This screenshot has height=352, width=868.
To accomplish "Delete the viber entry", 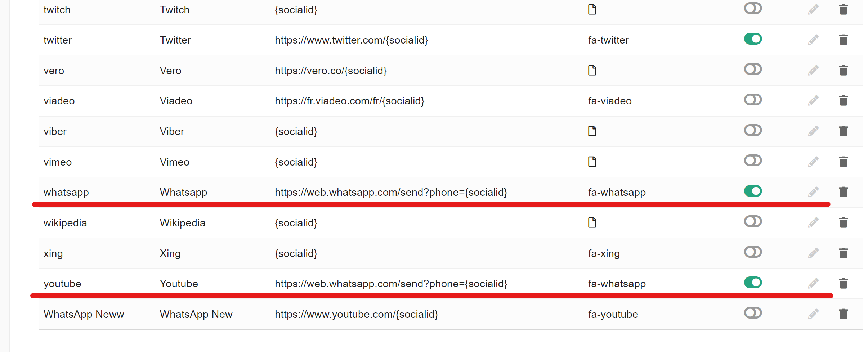I will coord(843,131).
